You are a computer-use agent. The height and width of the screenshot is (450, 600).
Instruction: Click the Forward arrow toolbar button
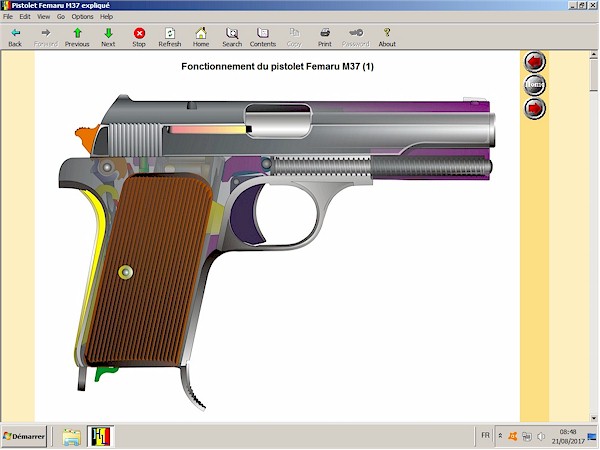[46, 38]
